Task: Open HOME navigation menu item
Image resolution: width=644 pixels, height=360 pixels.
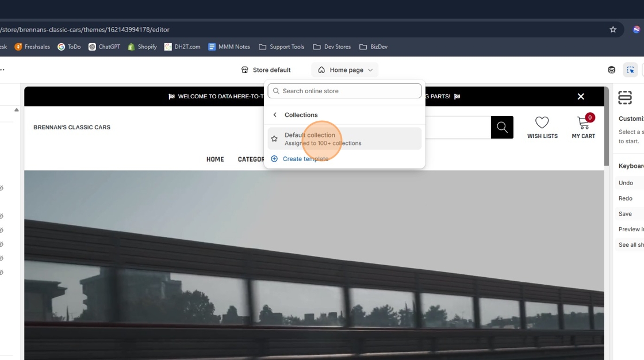Action: click(215, 159)
